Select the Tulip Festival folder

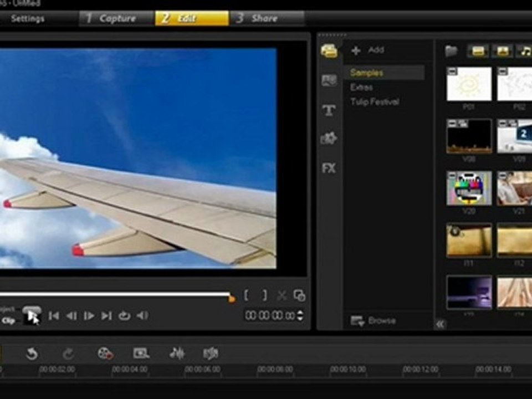(x=375, y=102)
